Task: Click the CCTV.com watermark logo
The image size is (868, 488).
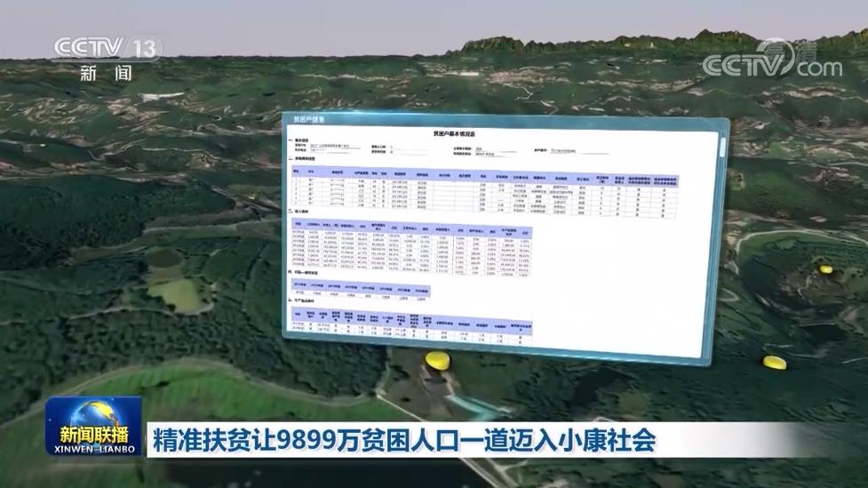Action: coord(771,62)
